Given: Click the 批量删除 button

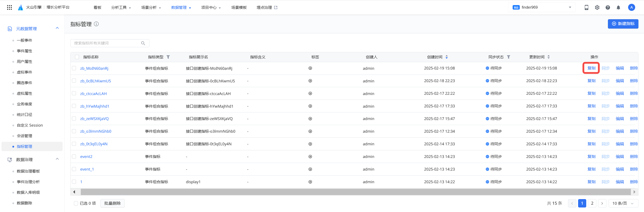Looking at the screenshot, I should point(113,203).
